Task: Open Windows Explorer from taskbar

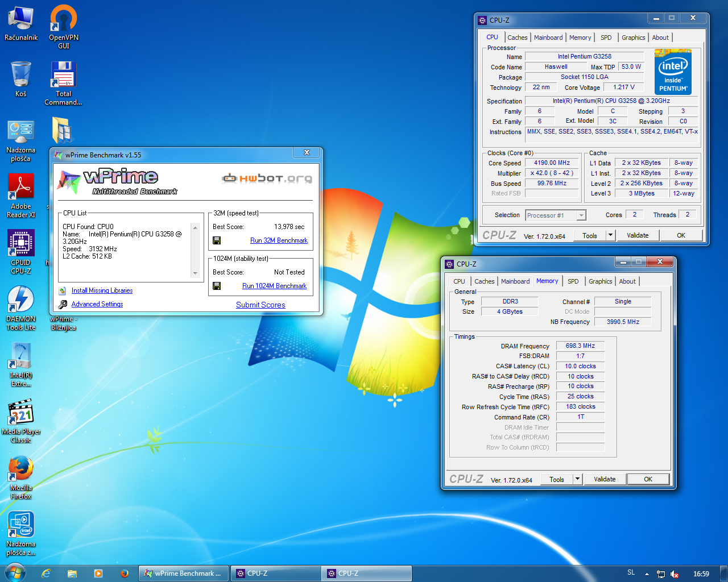Action: point(72,573)
